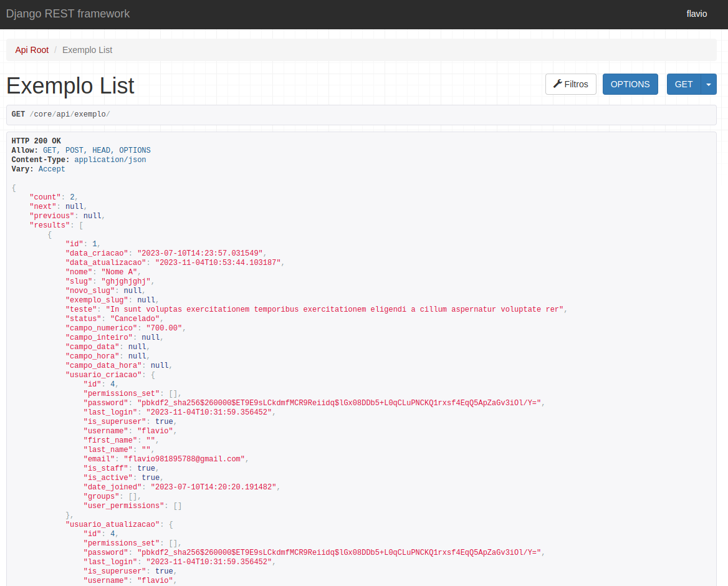728x586 pixels.
Task: Click the "novo_slug" key
Action: point(90,291)
